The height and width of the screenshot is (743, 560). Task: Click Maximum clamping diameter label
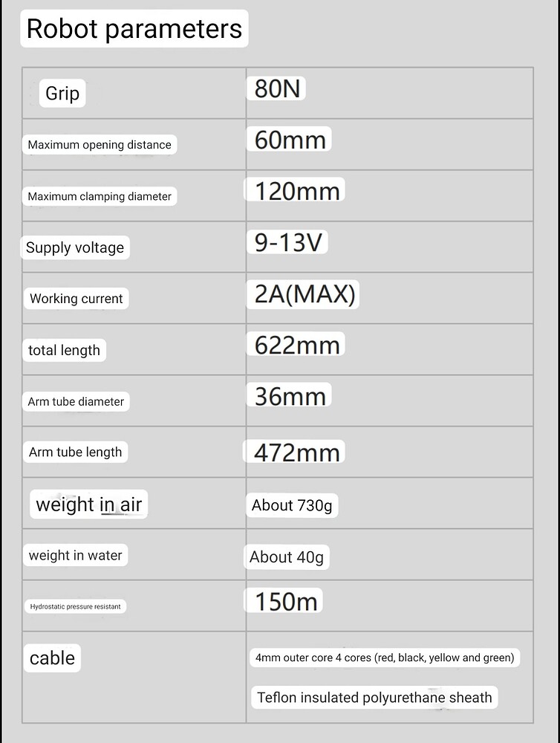coord(100,197)
